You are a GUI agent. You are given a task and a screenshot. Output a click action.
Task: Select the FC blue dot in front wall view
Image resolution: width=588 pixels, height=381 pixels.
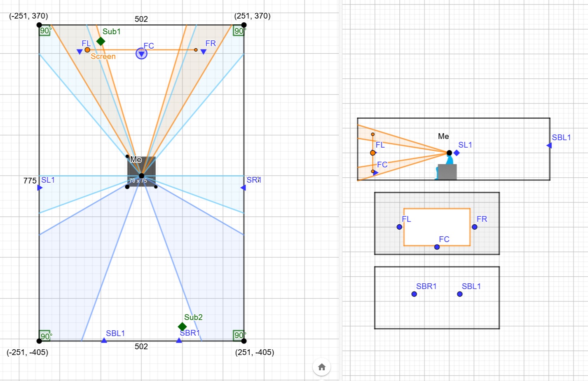click(x=437, y=247)
